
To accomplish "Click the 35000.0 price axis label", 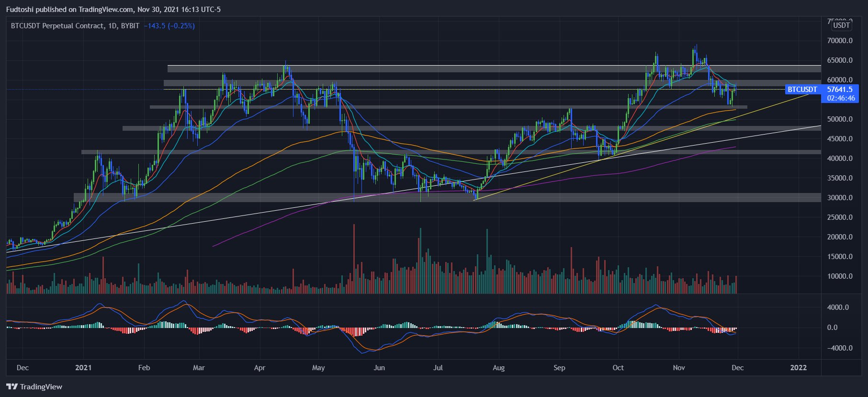I will [x=840, y=178].
